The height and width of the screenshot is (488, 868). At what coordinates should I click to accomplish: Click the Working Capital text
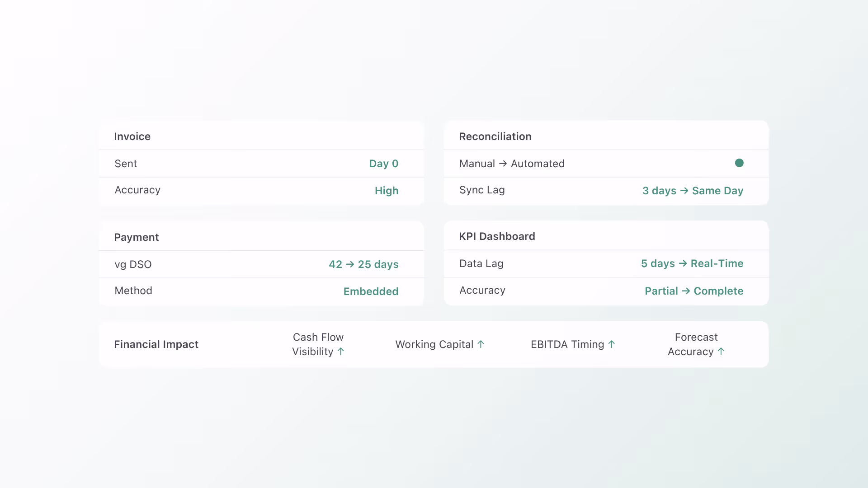(434, 344)
